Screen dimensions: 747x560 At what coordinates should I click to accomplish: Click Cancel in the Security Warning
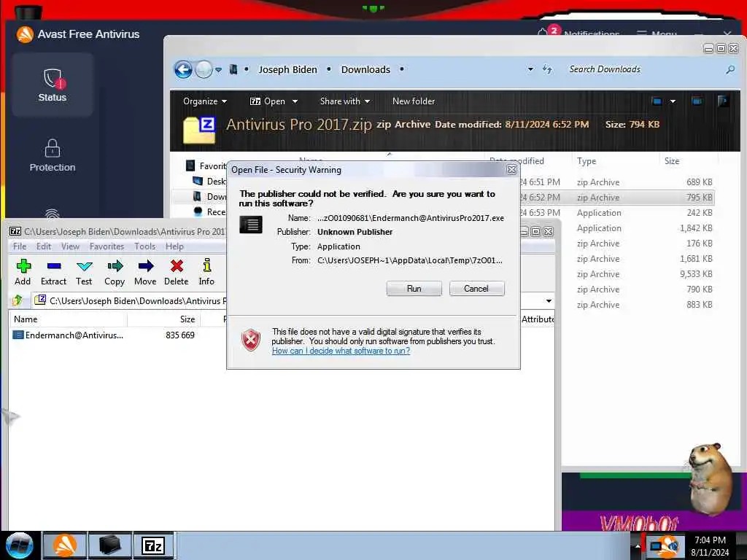coord(476,289)
